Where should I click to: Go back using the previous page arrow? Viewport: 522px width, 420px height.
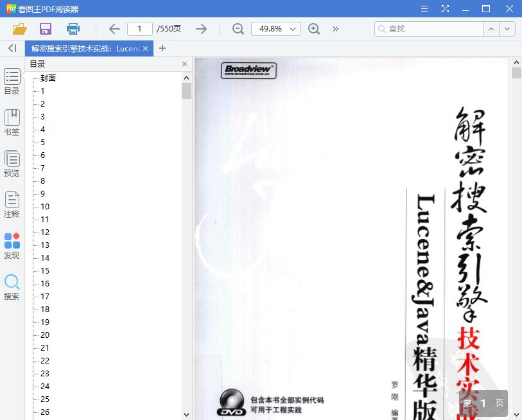(x=114, y=28)
